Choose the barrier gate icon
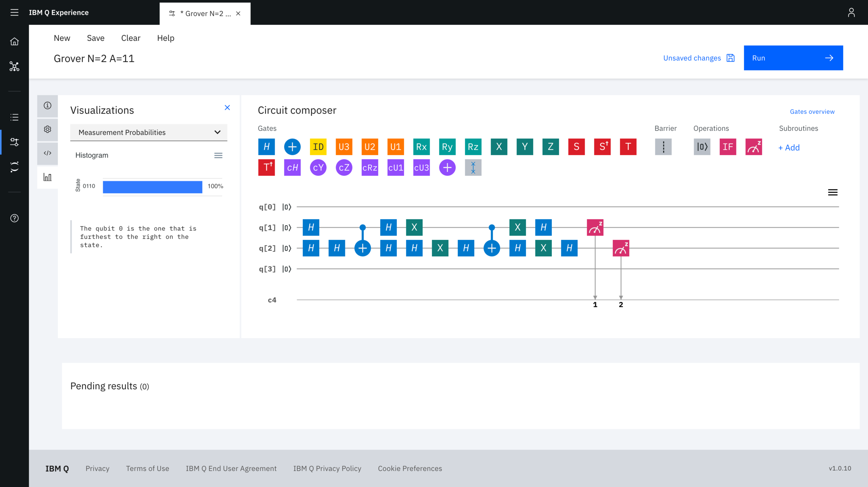Screen dimensions: 868x487 tap(663, 147)
